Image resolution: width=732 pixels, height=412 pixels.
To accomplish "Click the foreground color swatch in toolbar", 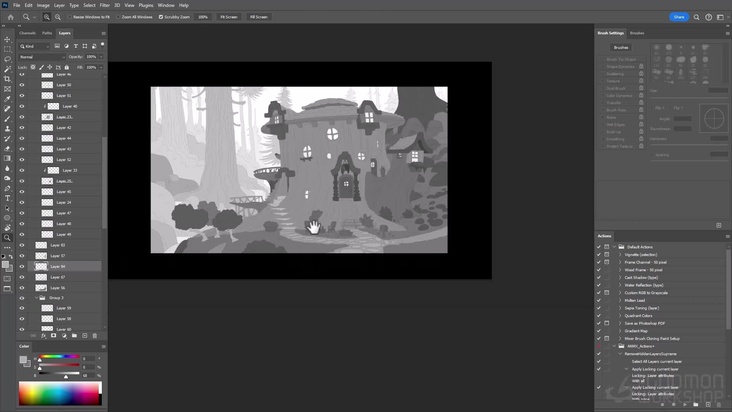I will pyautogui.click(x=5, y=265).
